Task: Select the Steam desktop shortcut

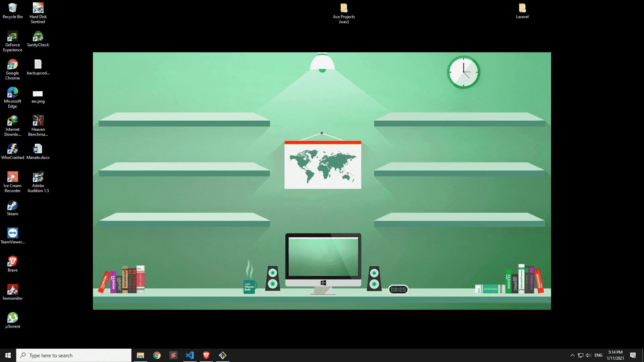Action: pos(12,208)
